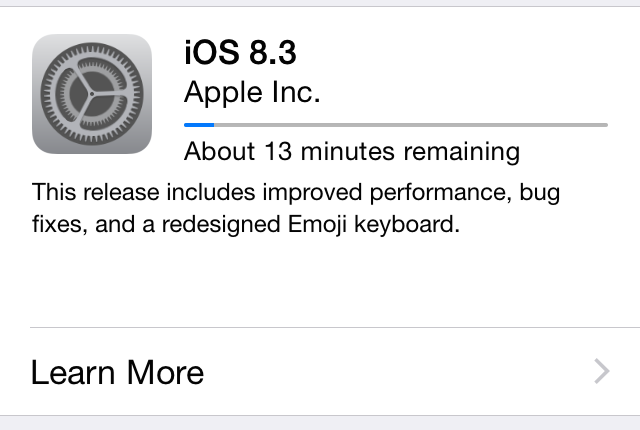This screenshot has height=430, width=640.
Task: Click the number 13 in the time estimate
Action: 278,151
